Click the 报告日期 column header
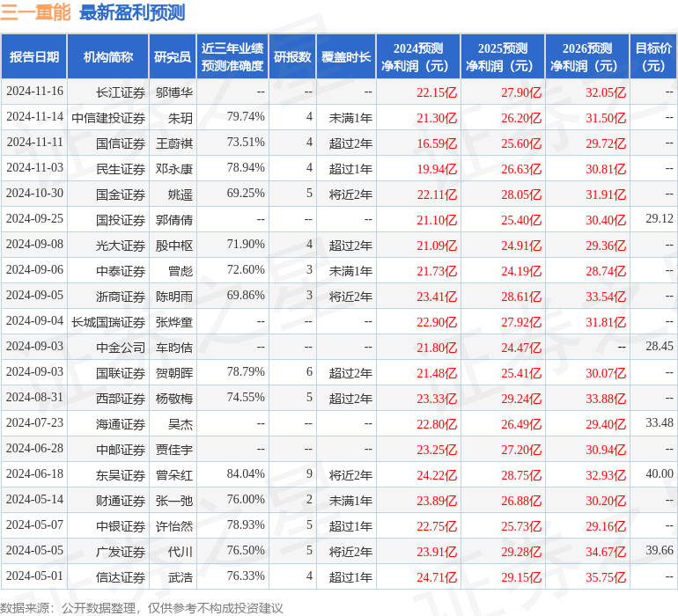The height and width of the screenshot is (616, 678). 34,57
